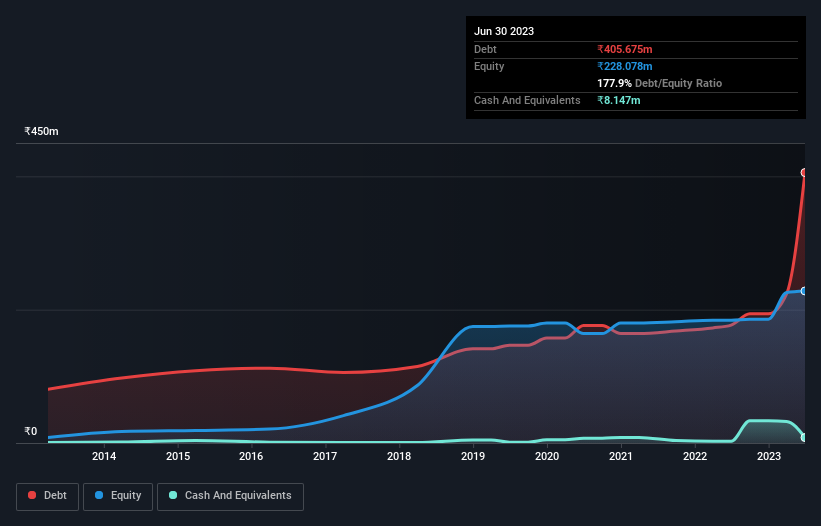Click the ₹0 y-axis label
Image resolution: width=821 pixels, height=526 pixels.
click(x=30, y=431)
